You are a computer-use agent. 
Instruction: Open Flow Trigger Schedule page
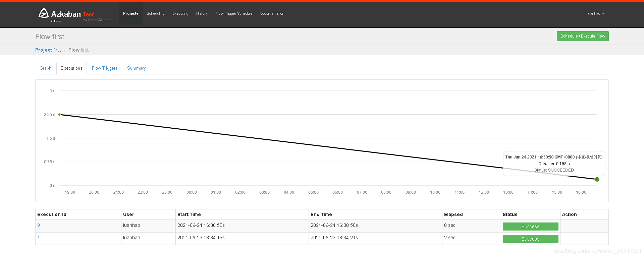pyautogui.click(x=234, y=13)
